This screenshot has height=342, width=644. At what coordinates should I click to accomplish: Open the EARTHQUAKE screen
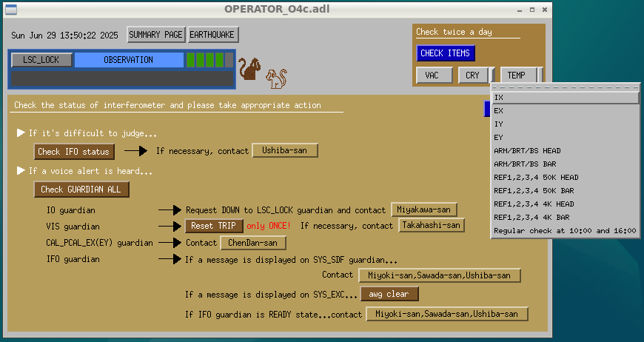pyautogui.click(x=212, y=35)
